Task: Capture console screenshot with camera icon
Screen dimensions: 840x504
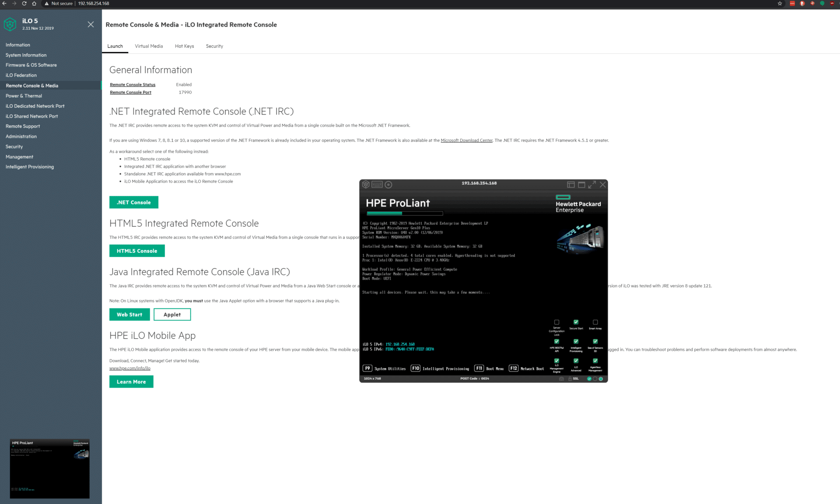Action: (561, 379)
